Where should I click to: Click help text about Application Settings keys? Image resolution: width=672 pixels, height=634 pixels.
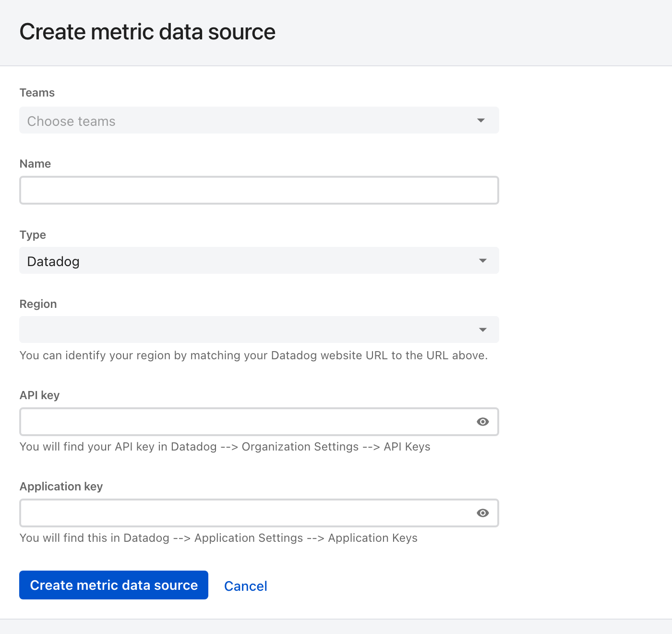[x=218, y=538]
